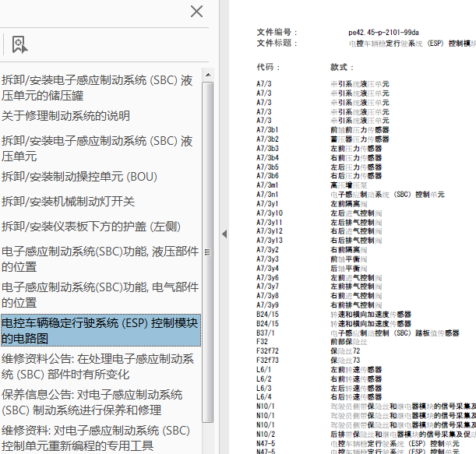The height and width of the screenshot is (454, 476).
Task: Select highlighted bookmark 电控车辆稳定行驶系统 (ESP) 控制模块的电路图
Action: [100, 330]
